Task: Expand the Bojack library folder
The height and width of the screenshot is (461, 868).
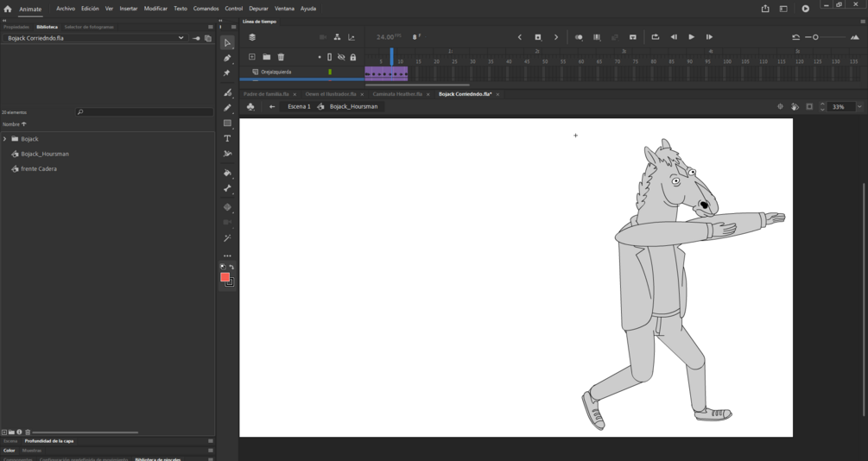Action: [5, 139]
